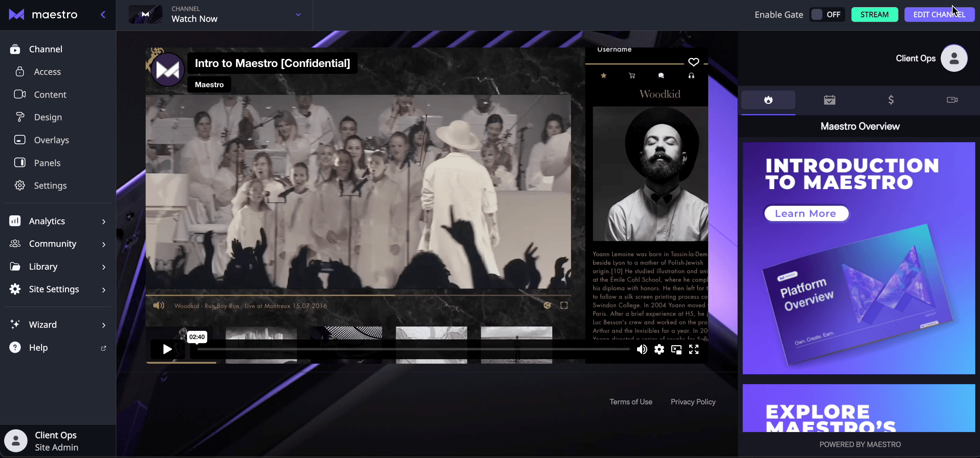Viewport: 980px width, 458px height.
Task: Click the Learn More button on the banner
Action: pyautogui.click(x=806, y=213)
